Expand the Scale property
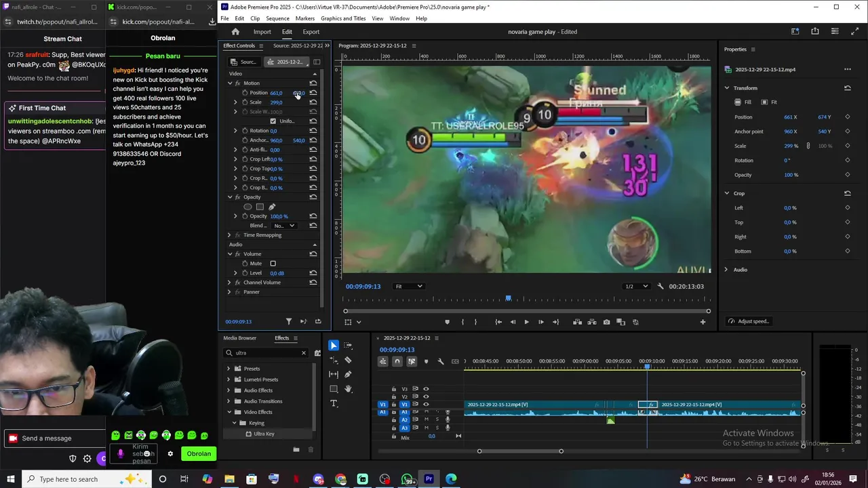868x488 pixels. 235,102
